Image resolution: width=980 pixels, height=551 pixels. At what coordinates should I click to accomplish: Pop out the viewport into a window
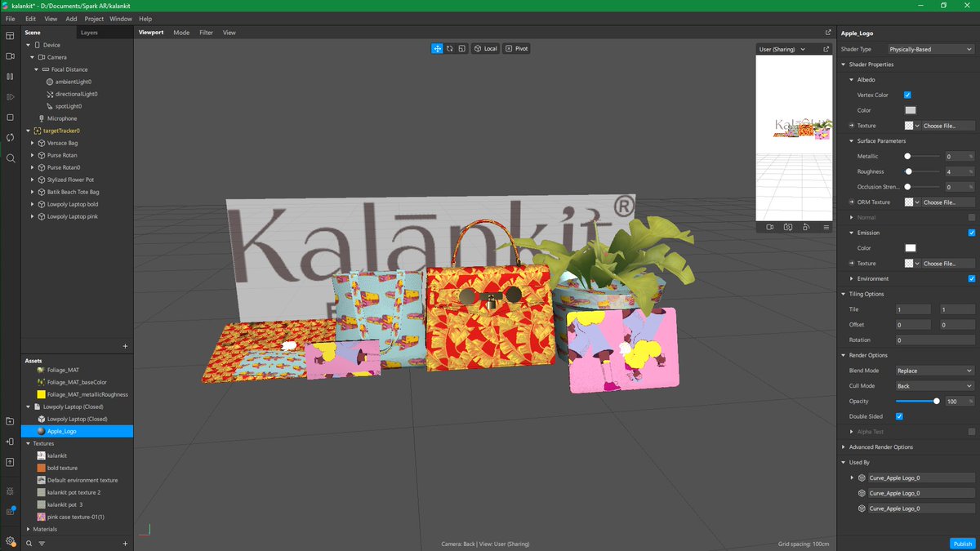[x=828, y=33]
